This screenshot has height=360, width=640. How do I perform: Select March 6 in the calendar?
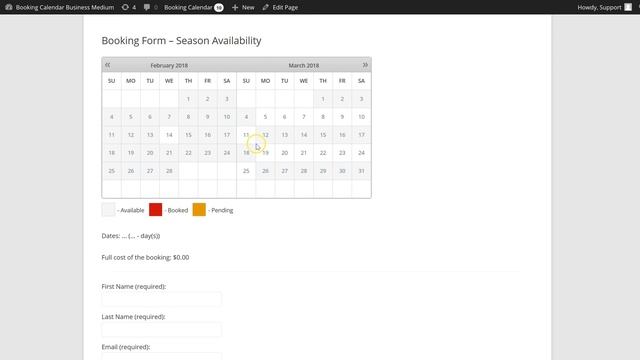(x=284, y=117)
